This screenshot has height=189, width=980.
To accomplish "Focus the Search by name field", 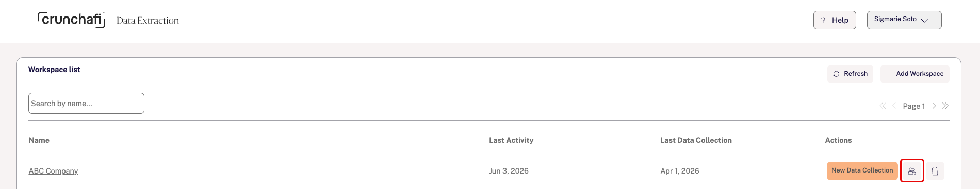I will [x=86, y=103].
